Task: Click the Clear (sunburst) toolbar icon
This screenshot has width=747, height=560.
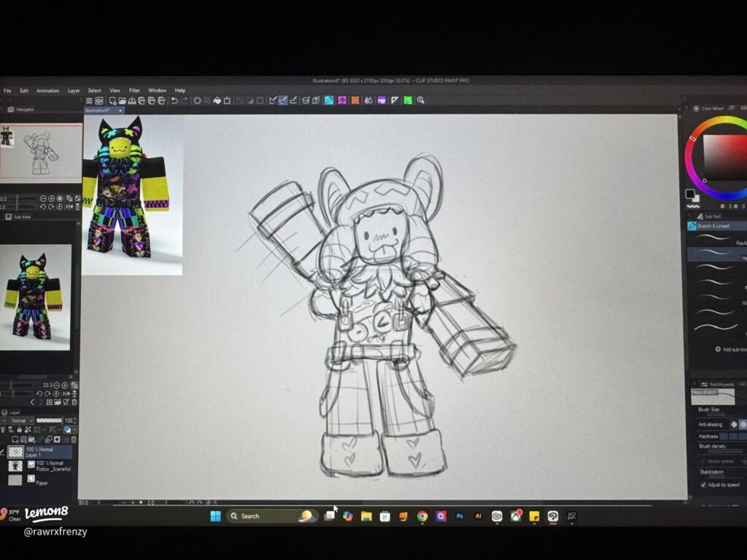Action: tap(197, 101)
